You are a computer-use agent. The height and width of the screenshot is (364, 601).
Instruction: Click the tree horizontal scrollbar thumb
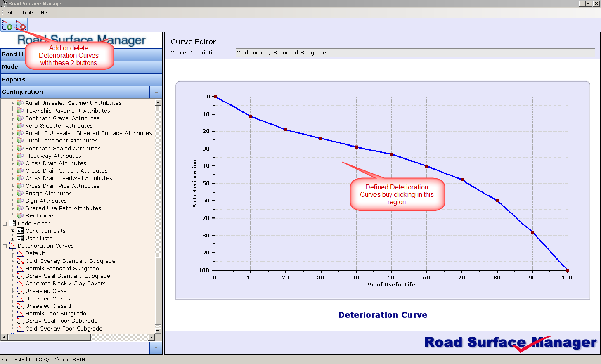[49, 338]
